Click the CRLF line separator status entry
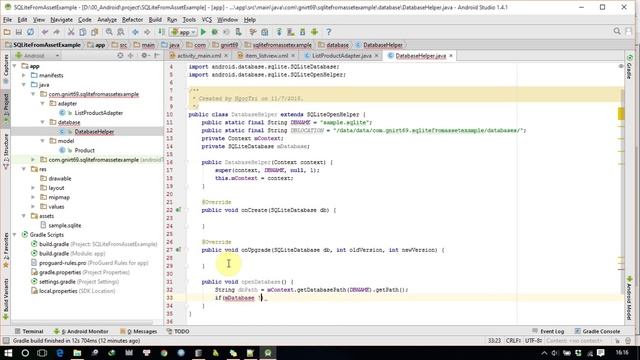This screenshot has width=640, height=360. click(x=513, y=340)
